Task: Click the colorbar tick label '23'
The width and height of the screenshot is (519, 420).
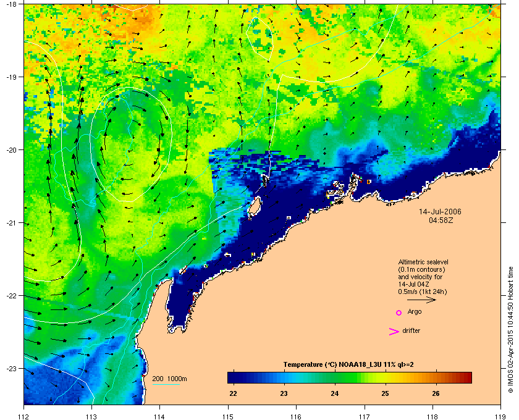Action: click(284, 393)
